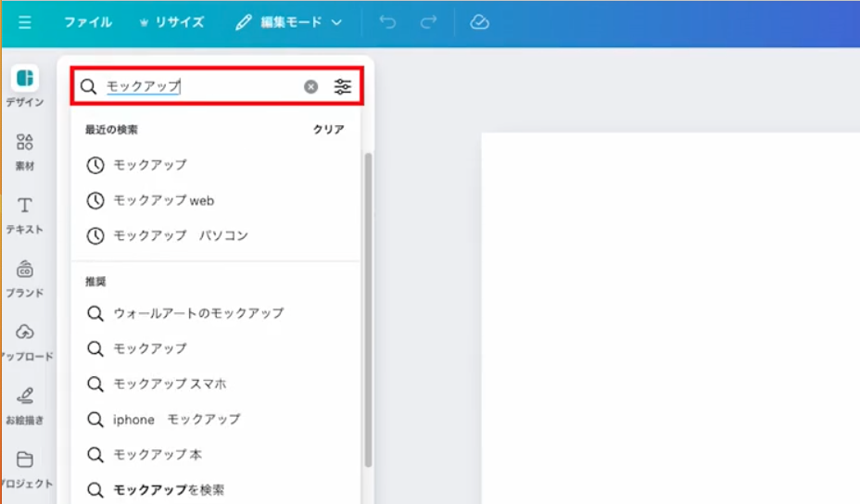Click クリア to clear recent searches
The width and height of the screenshot is (860, 504).
click(x=329, y=130)
